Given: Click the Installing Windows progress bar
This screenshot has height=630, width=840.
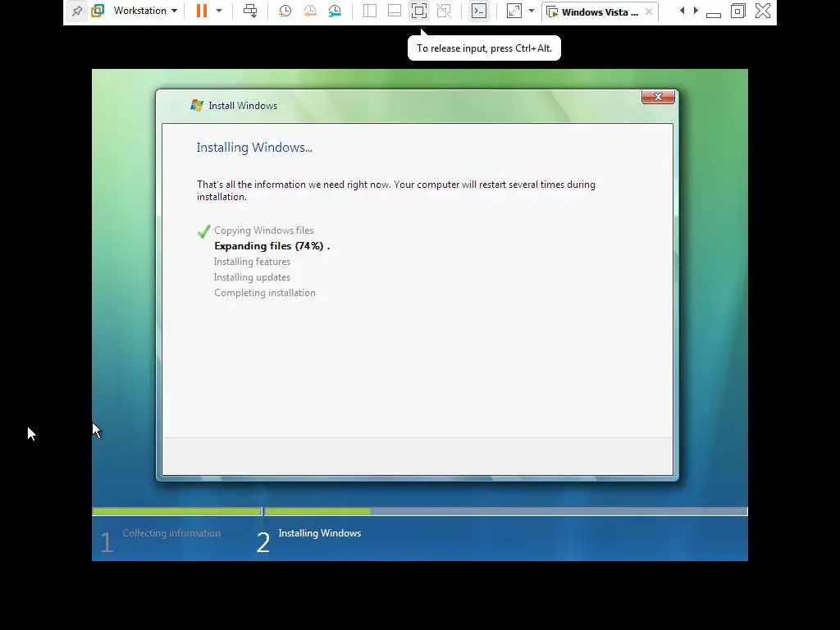Looking at the screenshot, I should point(505,512).
